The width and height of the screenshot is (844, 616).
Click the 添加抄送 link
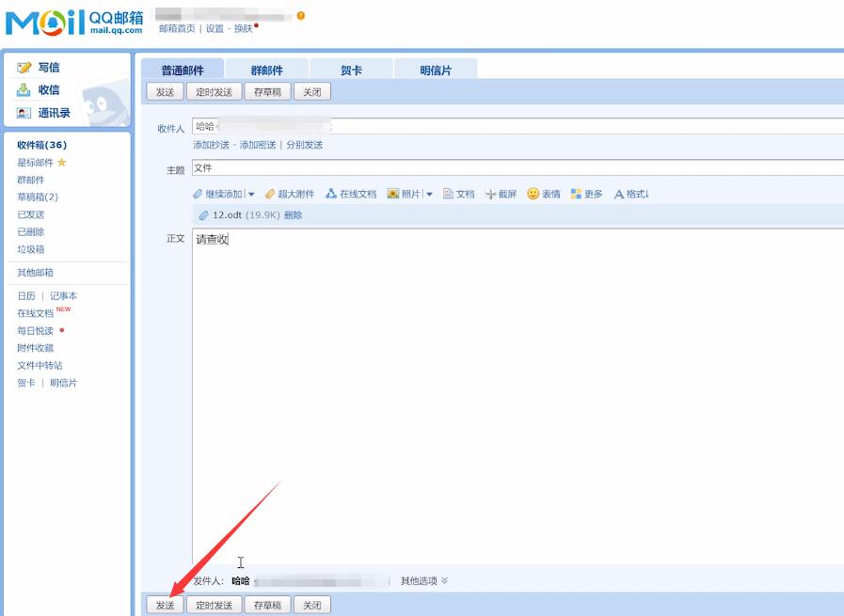click(211, 145)
